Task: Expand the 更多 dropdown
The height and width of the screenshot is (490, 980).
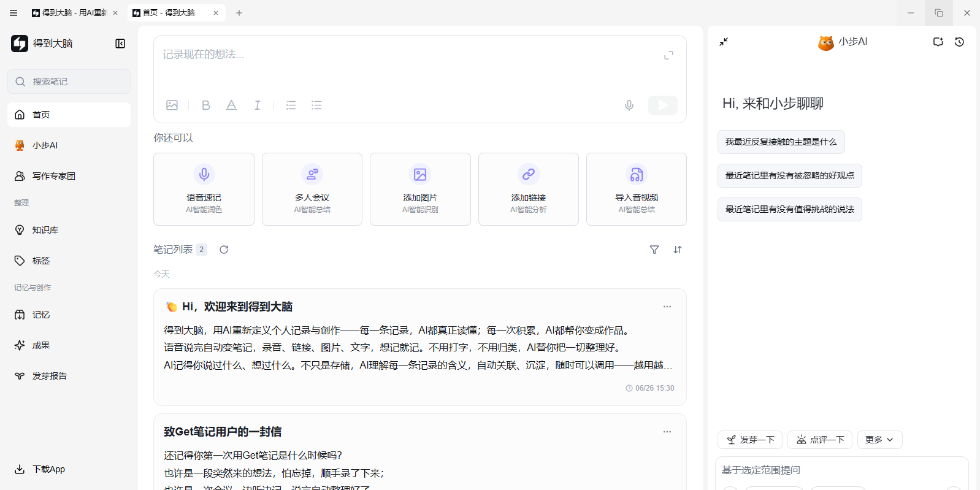Action: (879, 440)
